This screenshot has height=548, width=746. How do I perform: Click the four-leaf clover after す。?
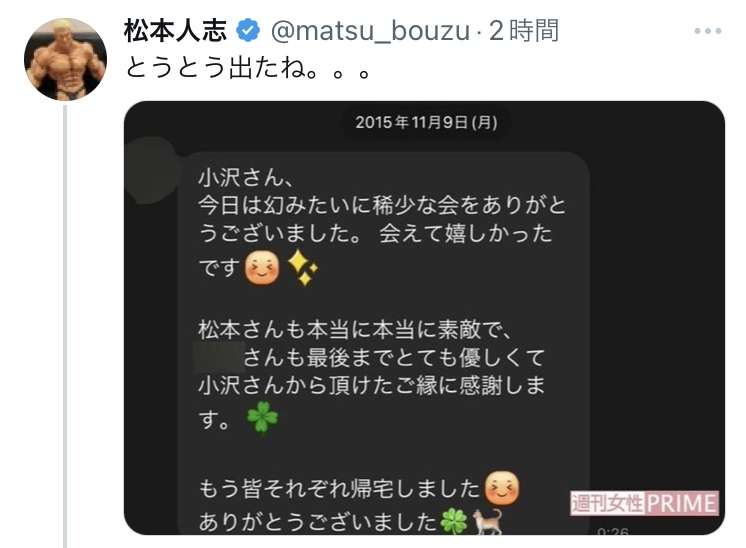pyautogui.click(x=263, y=417)
